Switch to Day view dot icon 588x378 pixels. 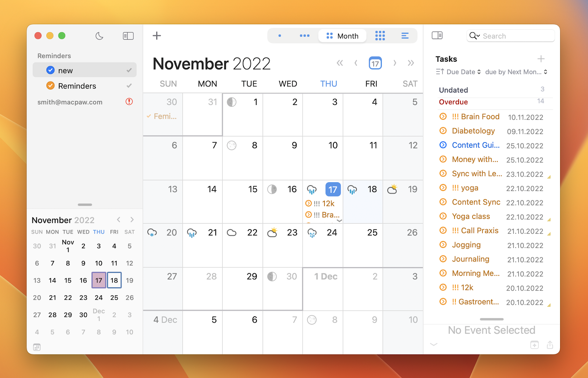click(x=280, y=36)
